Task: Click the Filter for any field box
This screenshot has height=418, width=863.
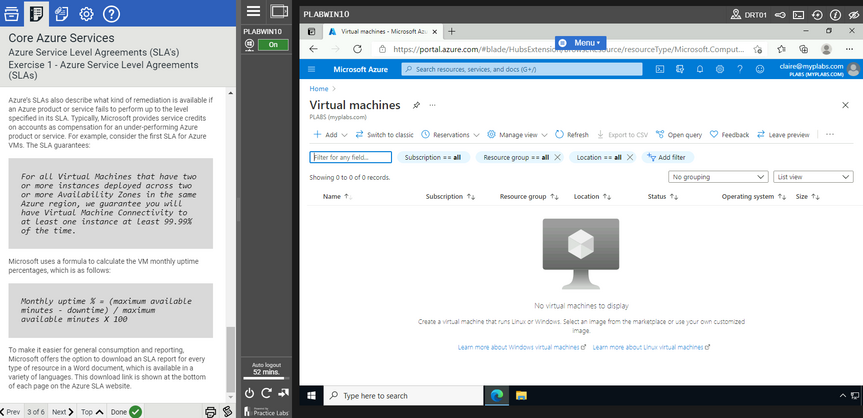Action: click(x=351, y=158)
